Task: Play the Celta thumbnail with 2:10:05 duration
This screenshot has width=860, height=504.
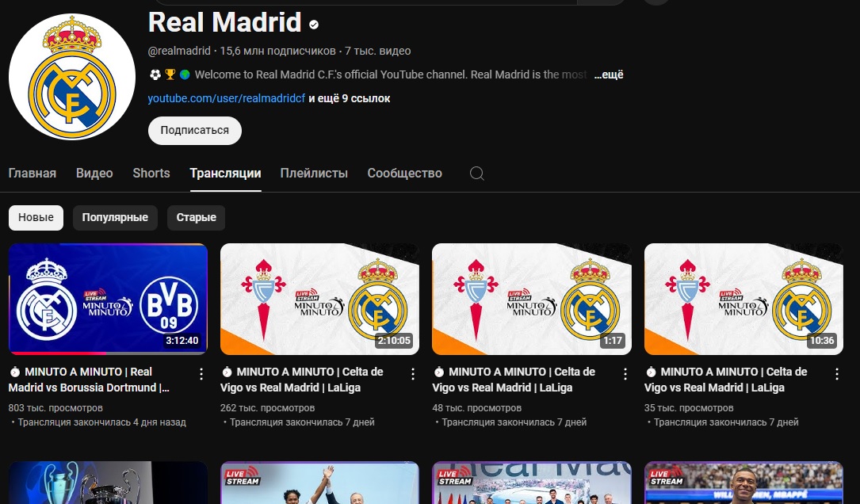Action: [319, 299]
